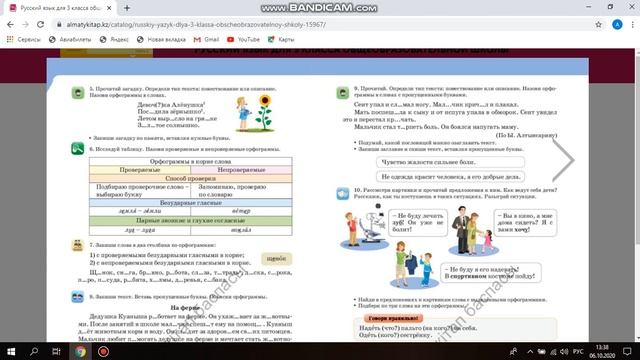The image size is (640, 360).
Task: Click the exercise 10 blue speech icon
Action: (x=342, y=193)
